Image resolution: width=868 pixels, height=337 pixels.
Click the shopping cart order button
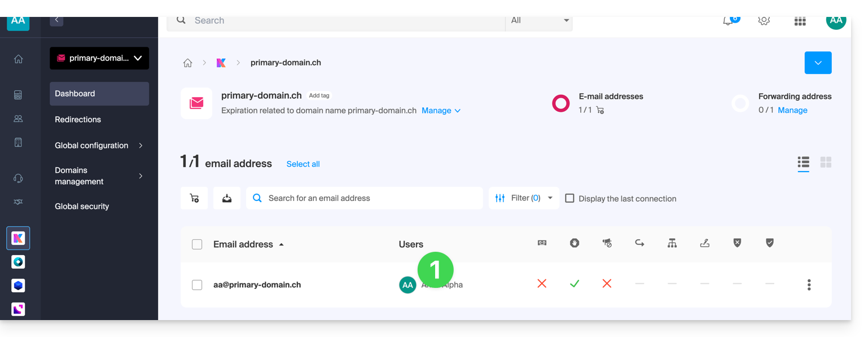pyautogui.click(x=194, y=198)
